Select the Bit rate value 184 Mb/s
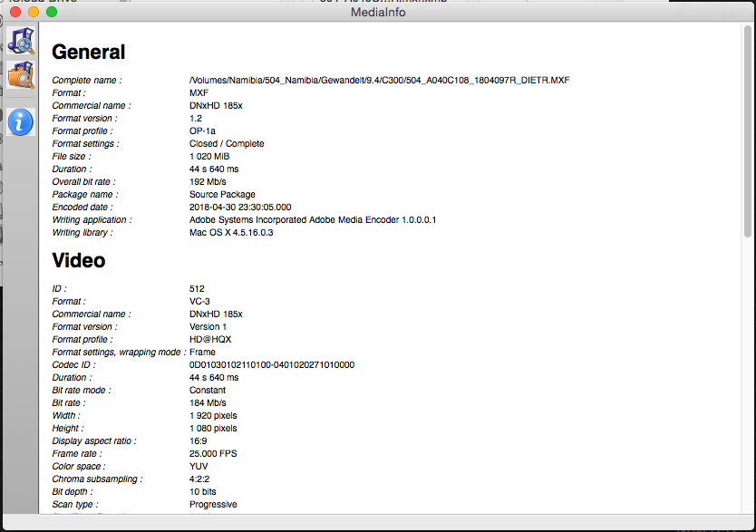Image resolution: width=756 pixels, height=532 pixels. 208,403
